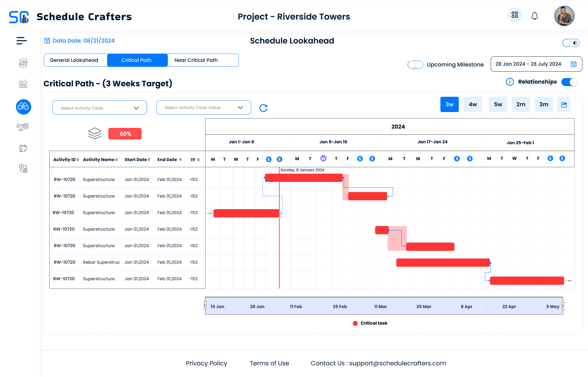Viewport: 588px width, 377px height.
Task: Switch to the General Lookahead tab
Action: [x=74, y=60]
